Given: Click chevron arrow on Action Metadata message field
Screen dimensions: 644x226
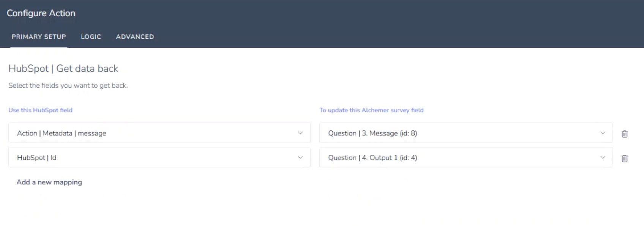Looking at the screenshot, I should click(x=300, y=133).
